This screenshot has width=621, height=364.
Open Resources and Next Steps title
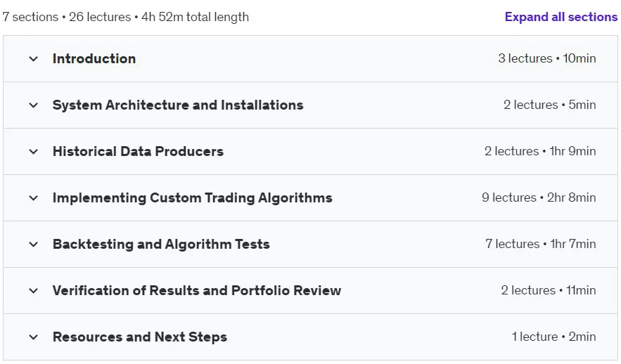pyautogui.click(x=140, y=337)
